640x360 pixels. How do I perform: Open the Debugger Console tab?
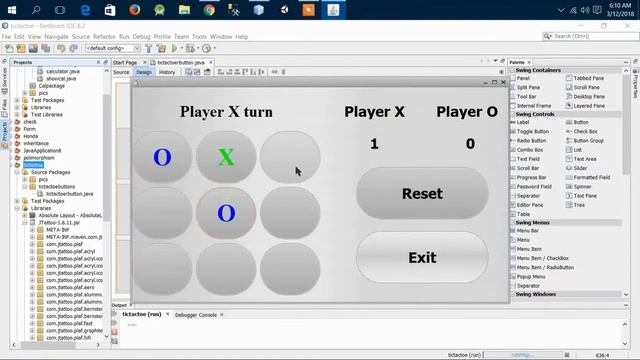pos(196,315)
